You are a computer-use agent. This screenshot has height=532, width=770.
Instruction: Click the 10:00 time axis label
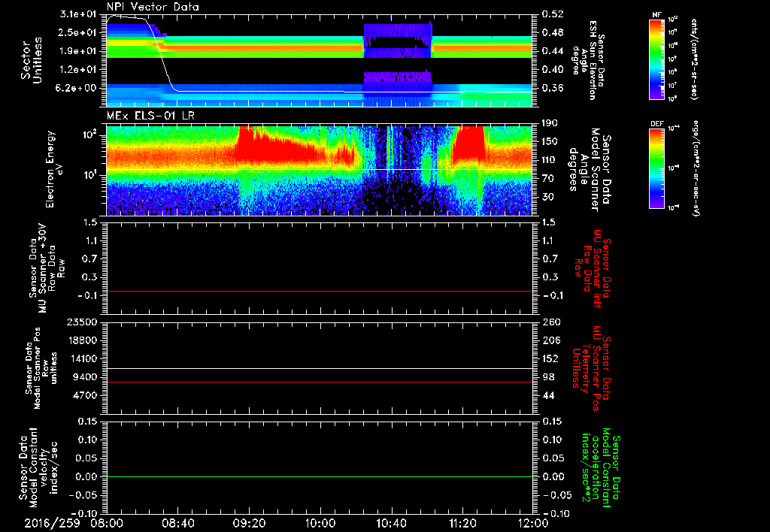click(x=320, y=524)
